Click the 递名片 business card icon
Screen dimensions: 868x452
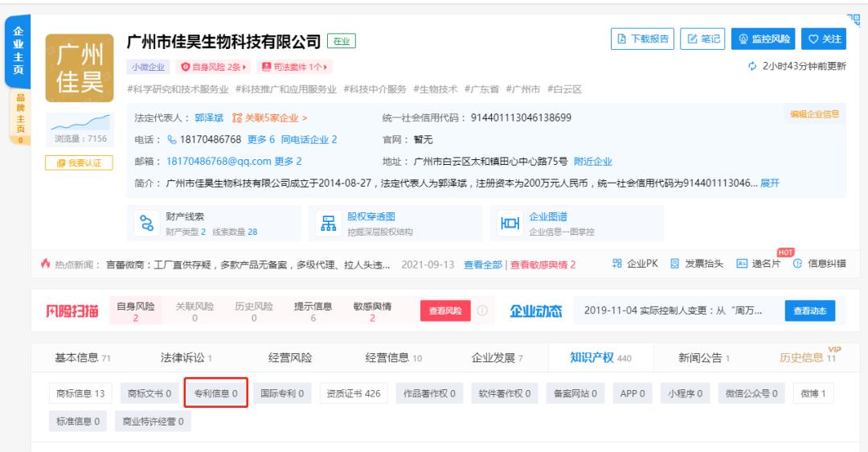pos(742,264)
